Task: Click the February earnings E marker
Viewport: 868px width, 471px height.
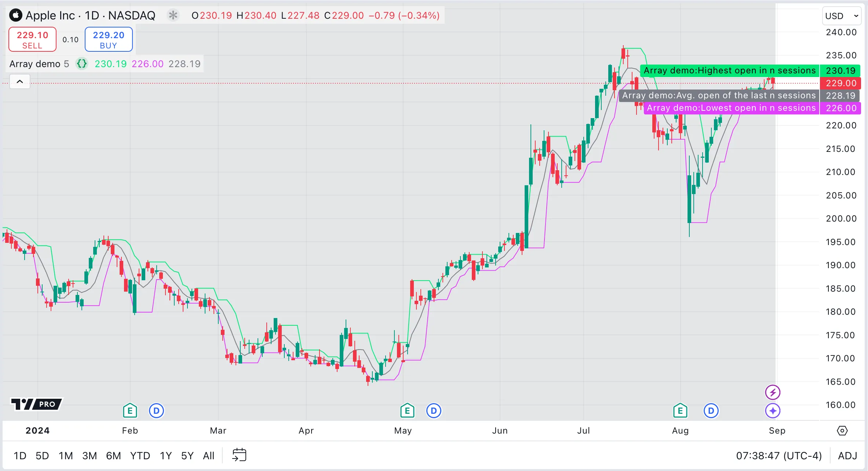Action: pos(130,410)
